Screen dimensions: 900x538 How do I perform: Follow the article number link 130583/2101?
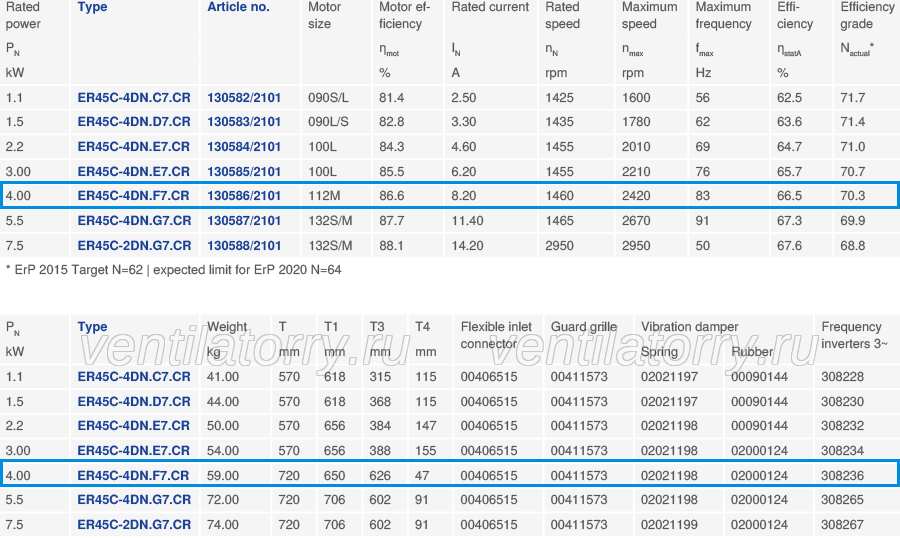[x=244, y=122]
